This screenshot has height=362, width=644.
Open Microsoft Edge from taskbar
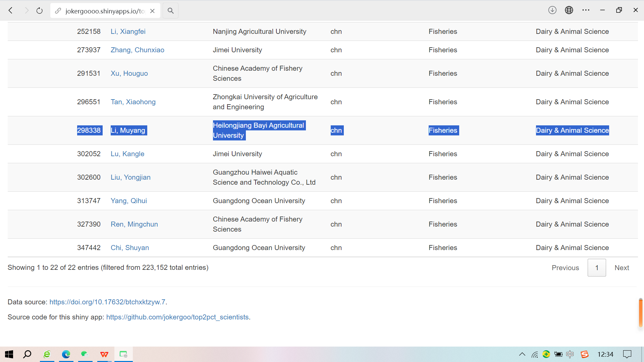coord(66,354)
